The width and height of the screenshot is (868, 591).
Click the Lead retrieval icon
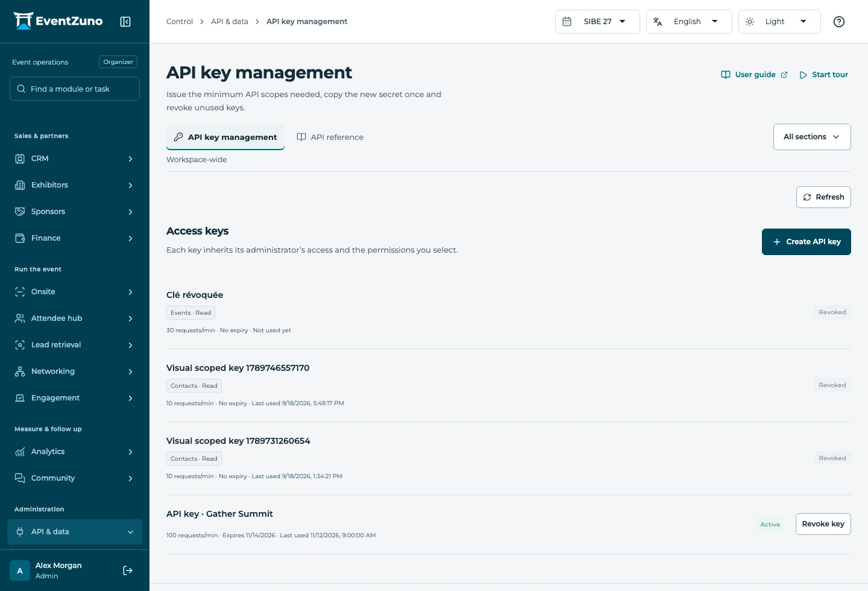[20, 345]
